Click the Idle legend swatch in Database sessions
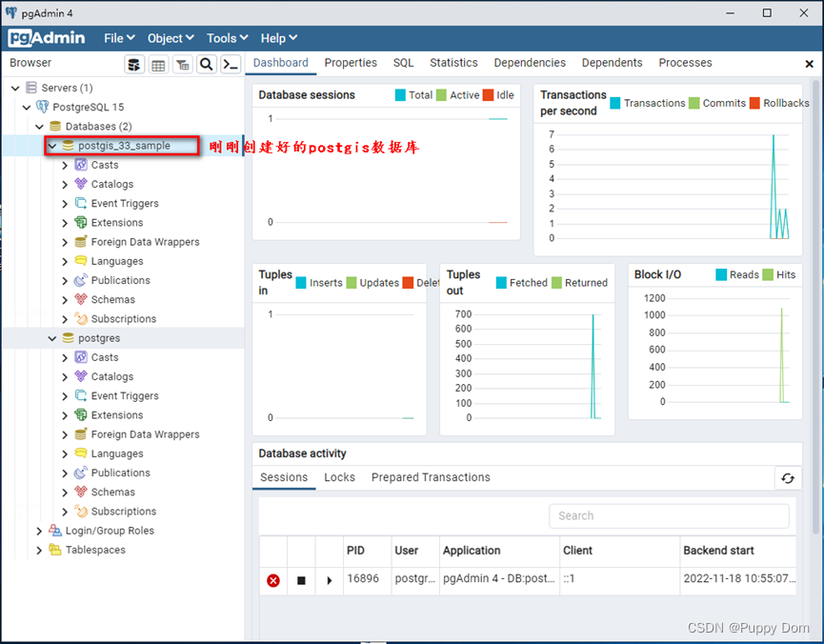 (488, 95)
